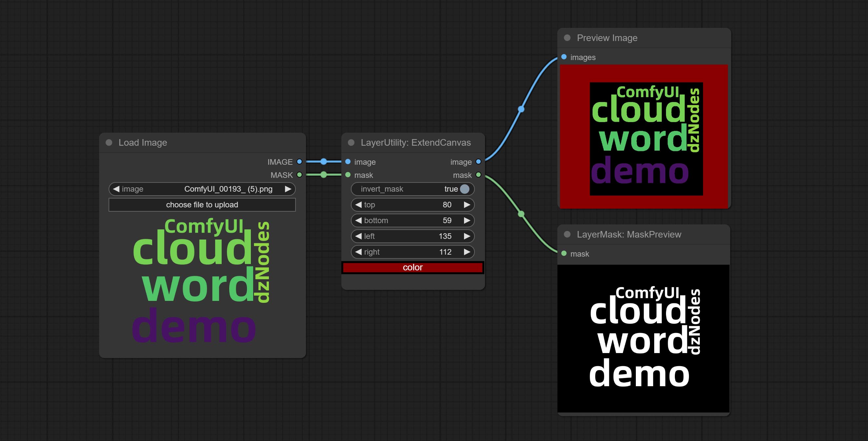
Task: Click the MaskPreview node collapse dot
Action: [567, 234]
